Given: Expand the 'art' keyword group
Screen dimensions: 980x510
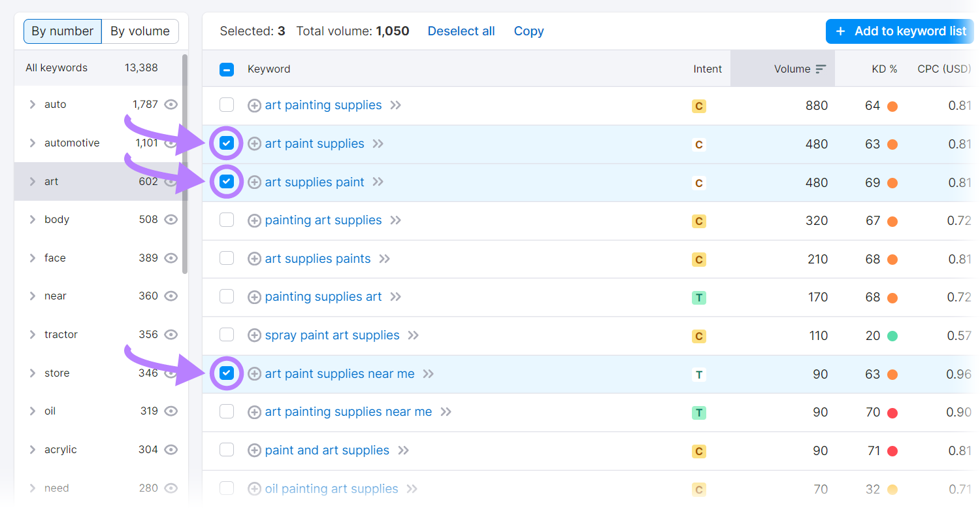Looking at the screenshot, I should [x=31, y=180].
